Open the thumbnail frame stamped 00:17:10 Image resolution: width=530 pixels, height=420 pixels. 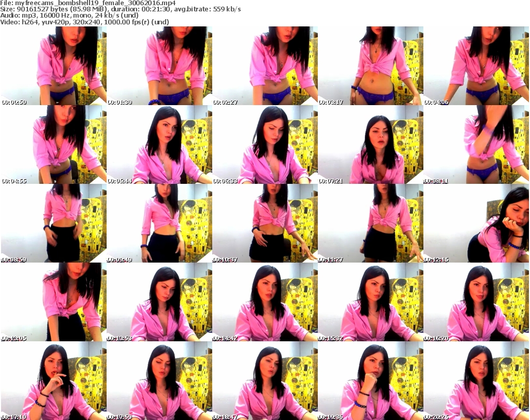54,381
